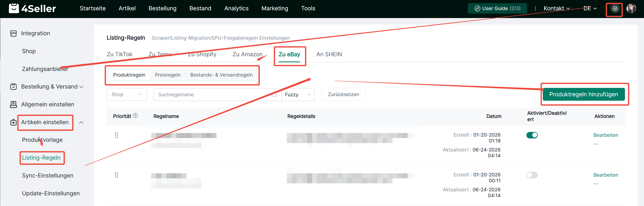644x206 pixels.
Task: Click the Regelname column header
Action: coord(166,116)
